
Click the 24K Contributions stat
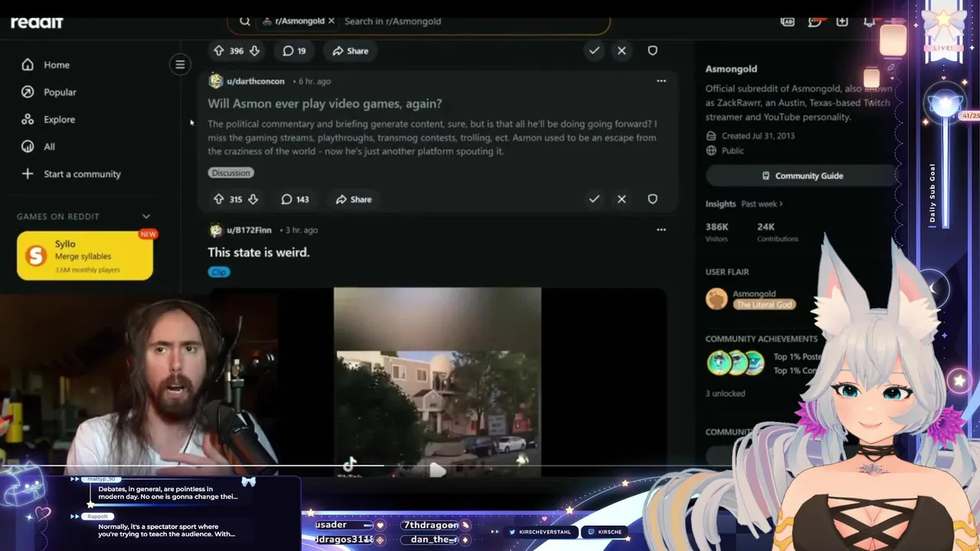click(x=777, y=232)
